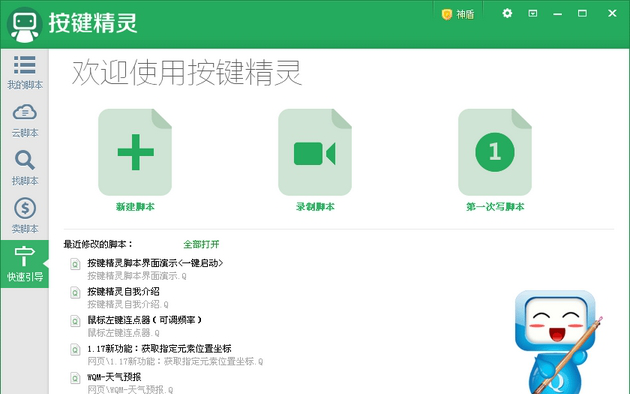Image resolution: width=630 pixels, height=409 pixels.
Task: Click the 第一次写脚本 number one icon
Action: (x=495, y=152)
